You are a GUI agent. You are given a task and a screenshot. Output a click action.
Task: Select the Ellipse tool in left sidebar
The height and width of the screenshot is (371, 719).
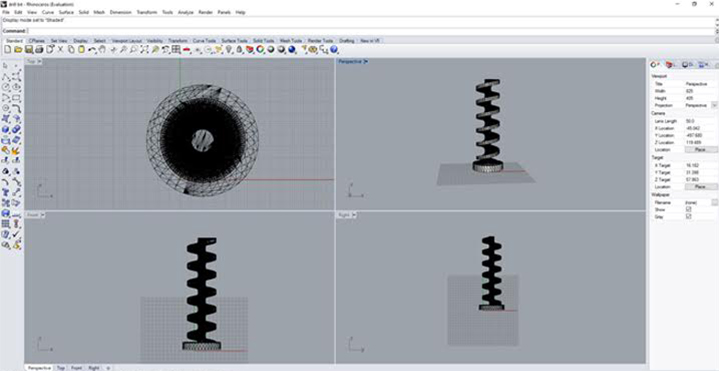click(17, 87)
